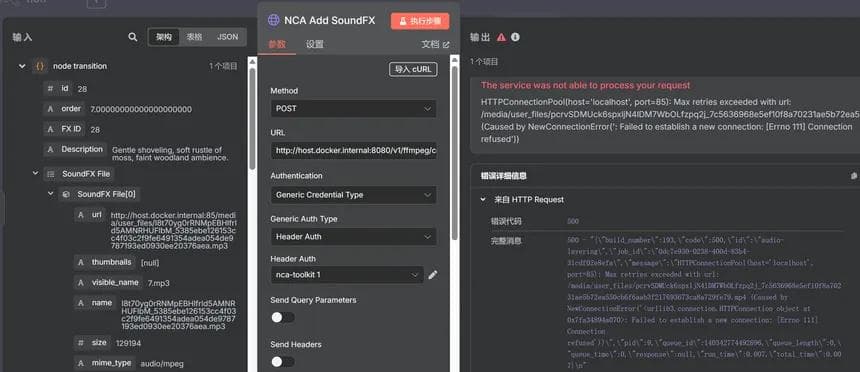Viewport: 860px width, 372px height.
Task: Open the Generic Auth Type dropdown
Action: click(353, 236)
